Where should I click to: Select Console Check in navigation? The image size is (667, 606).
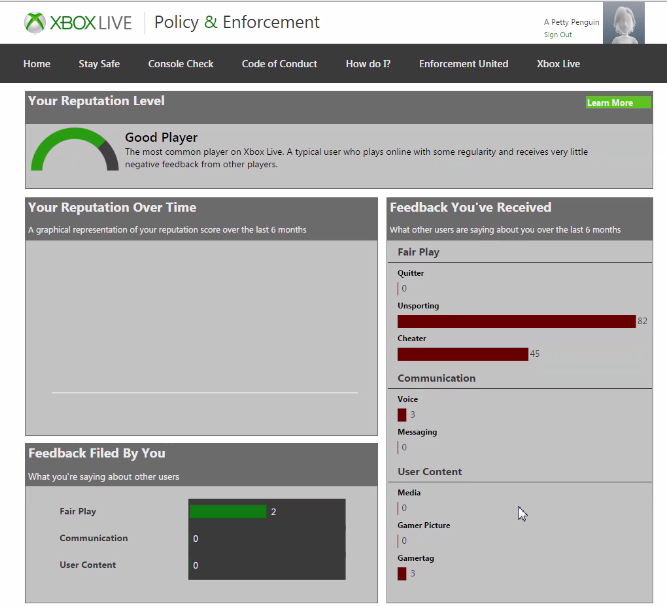pos(181,64)
